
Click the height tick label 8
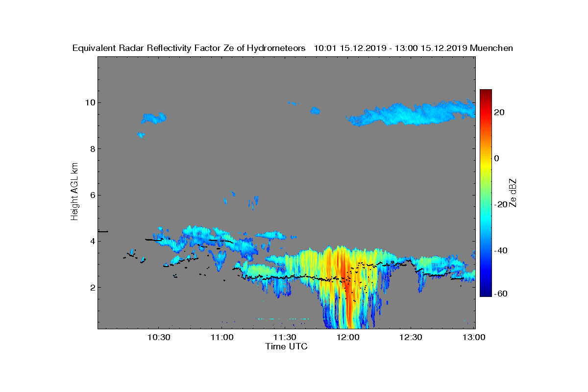(92, 149)
